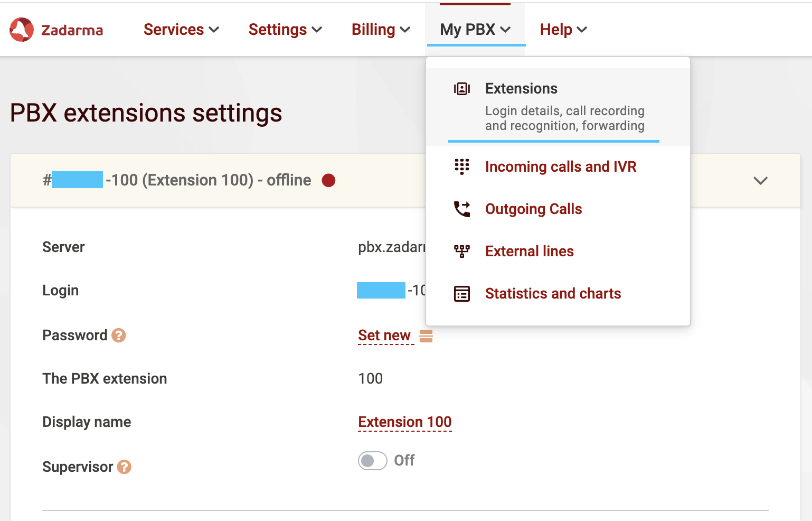This screenshot has height=521, width=812.
Task: Open the Billing dropdown menu
Action: click(x=381, y=30)
